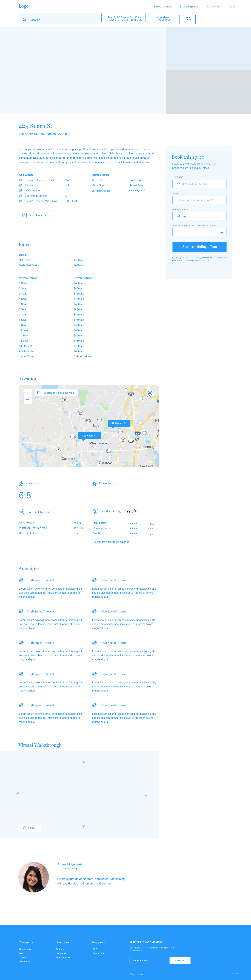Toggle Search as I move the map checkbox
251x980 pixels.
tap(39, 393)
